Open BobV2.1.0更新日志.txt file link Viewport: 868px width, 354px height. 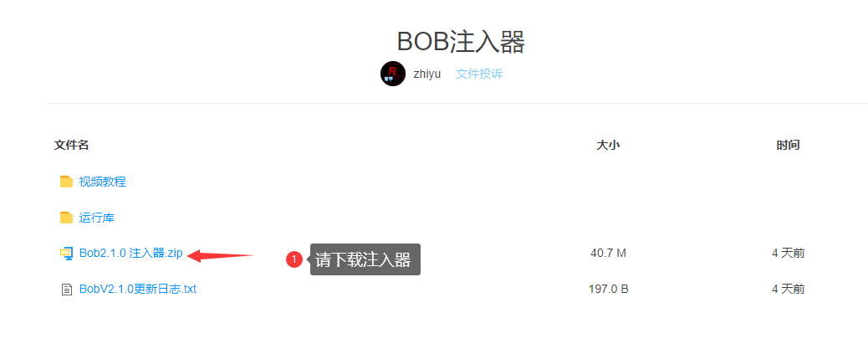click(x=137, y=290)
